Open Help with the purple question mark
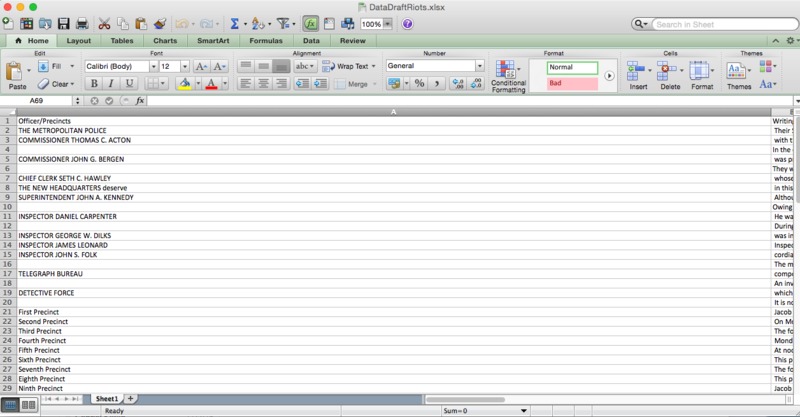Screen dimensions: 800x417 point(407,24)
